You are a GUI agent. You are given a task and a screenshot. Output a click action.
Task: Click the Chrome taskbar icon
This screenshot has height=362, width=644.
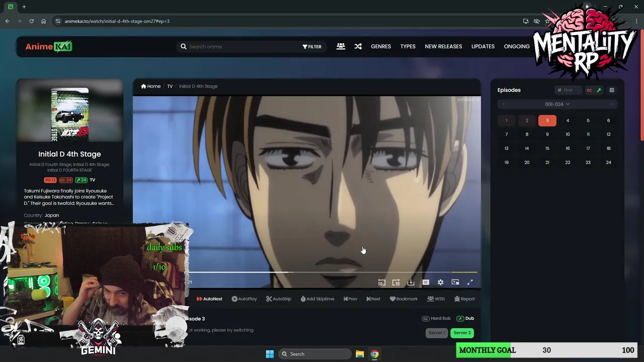375,354
